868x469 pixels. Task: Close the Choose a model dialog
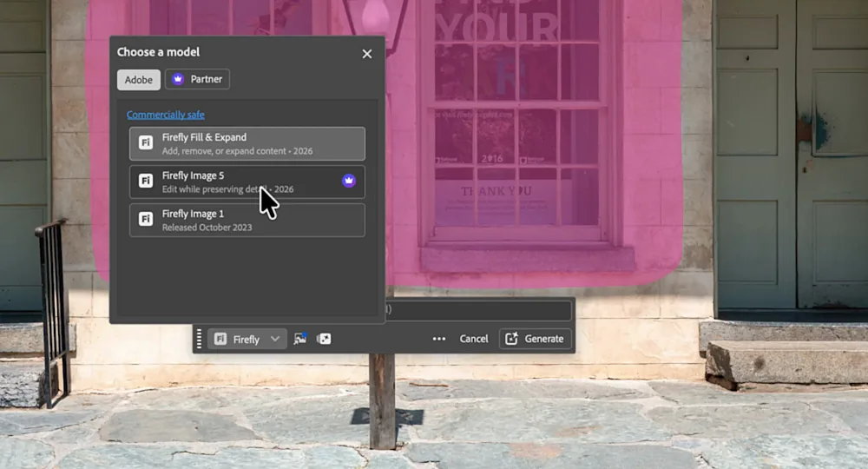click(x=367, y=54)
